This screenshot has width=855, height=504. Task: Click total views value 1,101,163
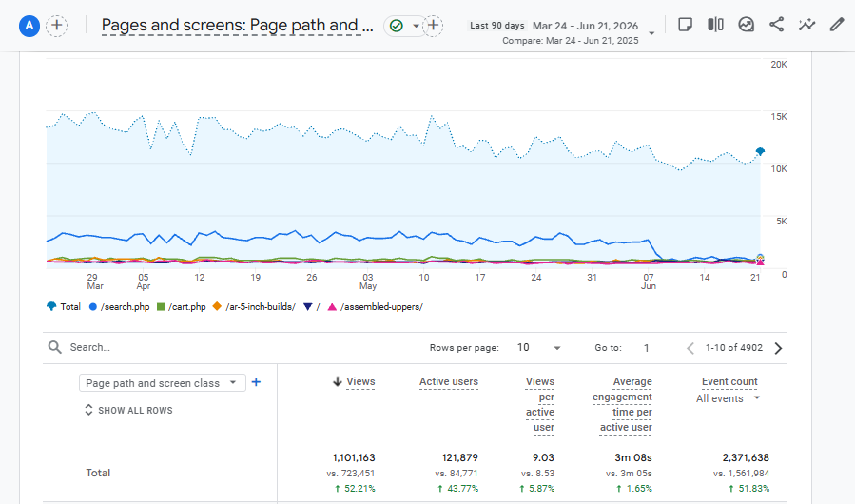tap(354, 457)
